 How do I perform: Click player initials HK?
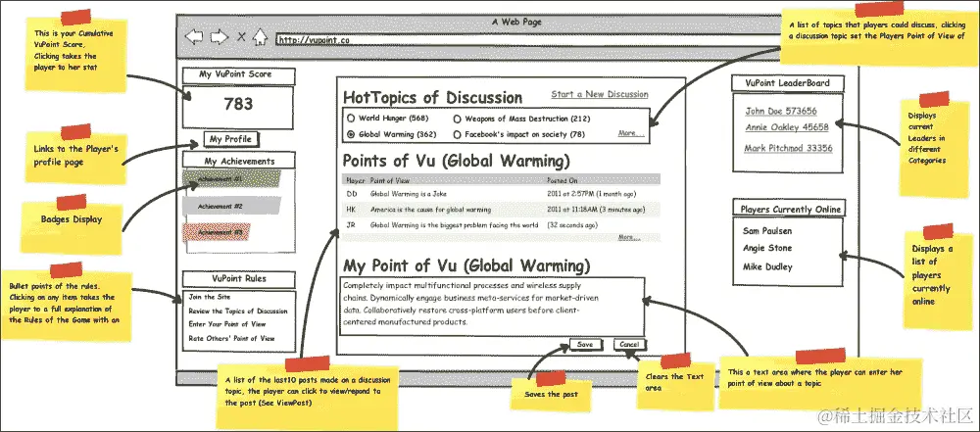coord(351,210)
